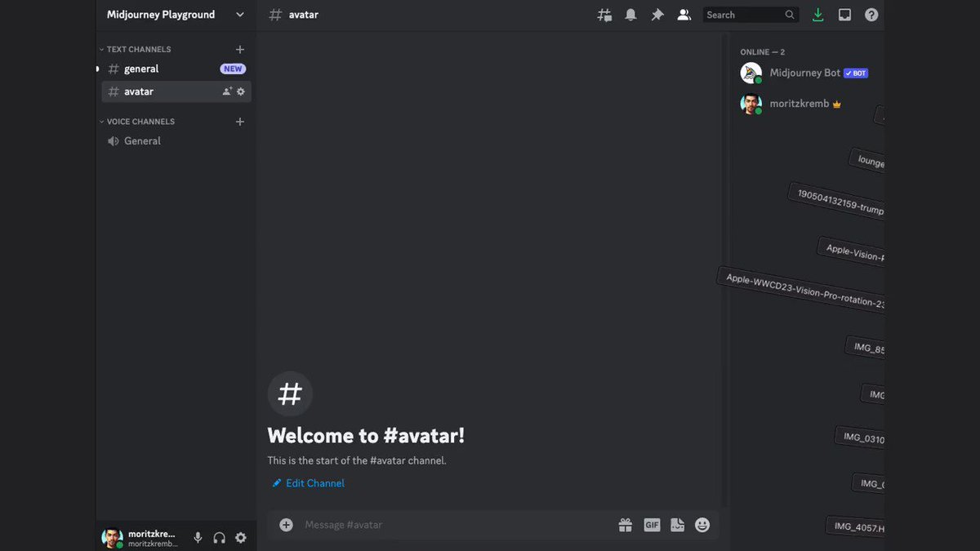Open avatar channel settings gear
This screenshot has width=980, height=551.
click(x=241, y=91)
